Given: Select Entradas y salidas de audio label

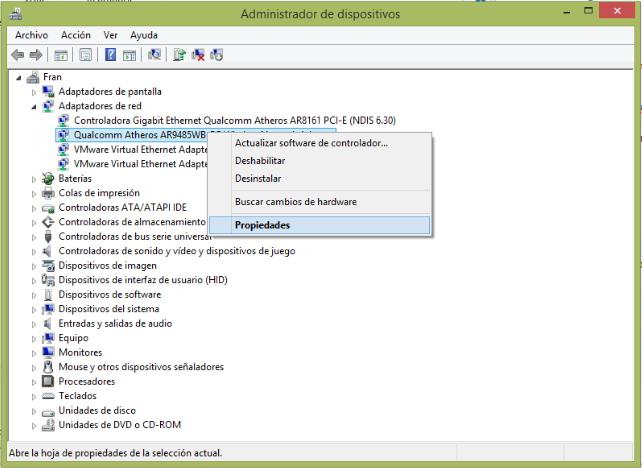Looking at the screenshot, I should click(115, 323).
